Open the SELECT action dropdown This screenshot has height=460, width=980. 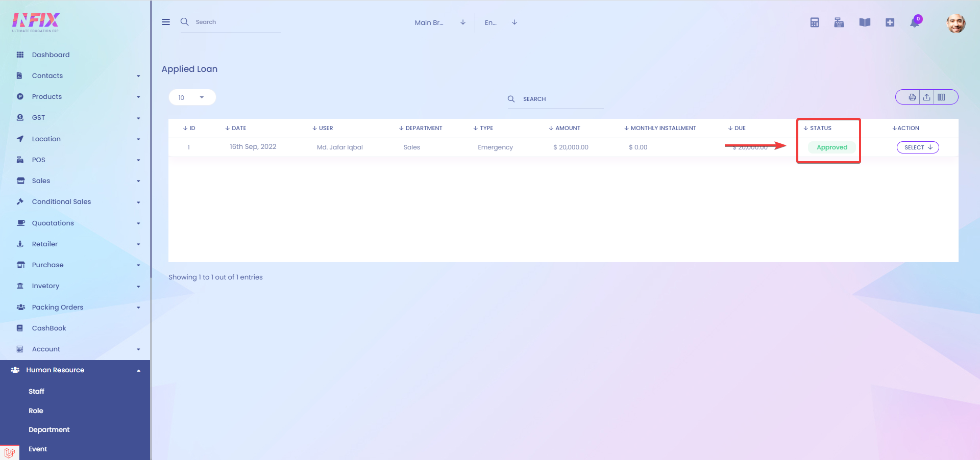(918, 147)
